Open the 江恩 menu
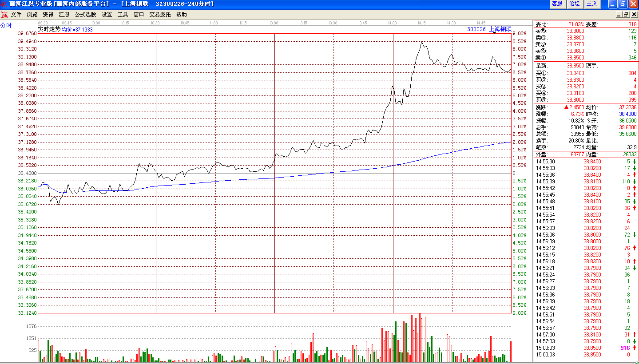The width and height of the screenshot is (639, 364). tap(64, 15)
